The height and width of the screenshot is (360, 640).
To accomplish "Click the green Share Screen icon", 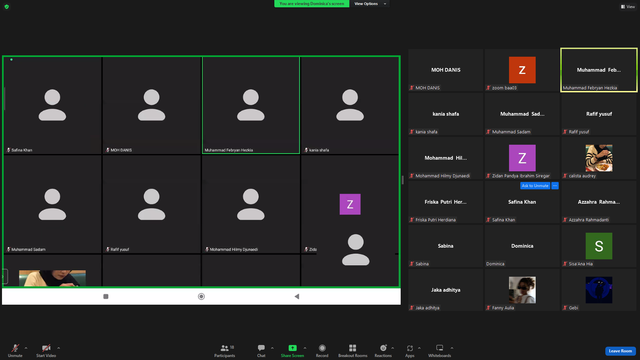I will [293, 348].
